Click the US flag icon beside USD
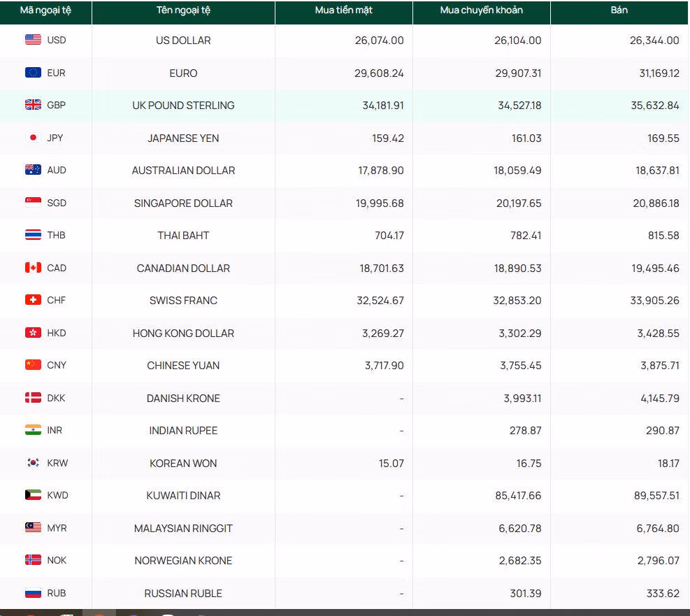690x616 pixels. pyautogui.click(x=33, y=40)
